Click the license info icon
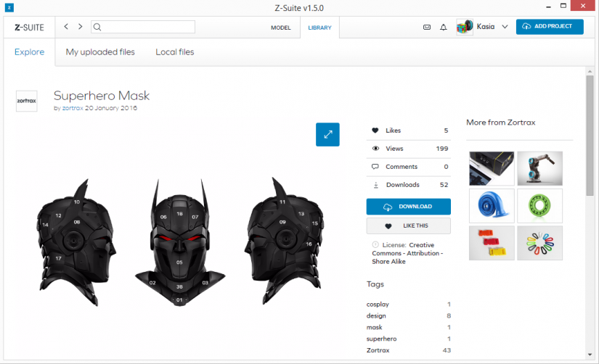The height and width of the screenshot is (364, 599). tap(375, 244)
